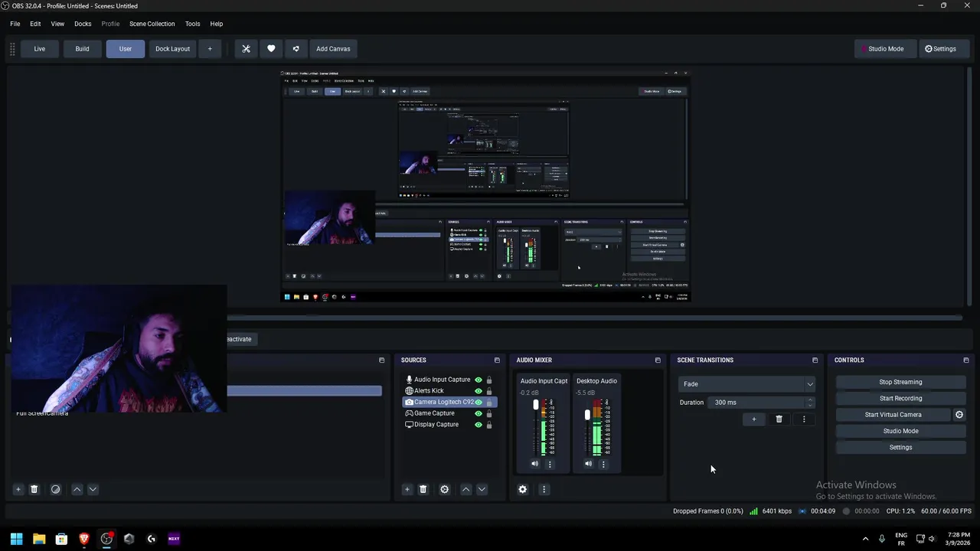The height and width of the screenshot is (551, 980).
Task: Move selected scene up
Action: (x=77, y=490)
